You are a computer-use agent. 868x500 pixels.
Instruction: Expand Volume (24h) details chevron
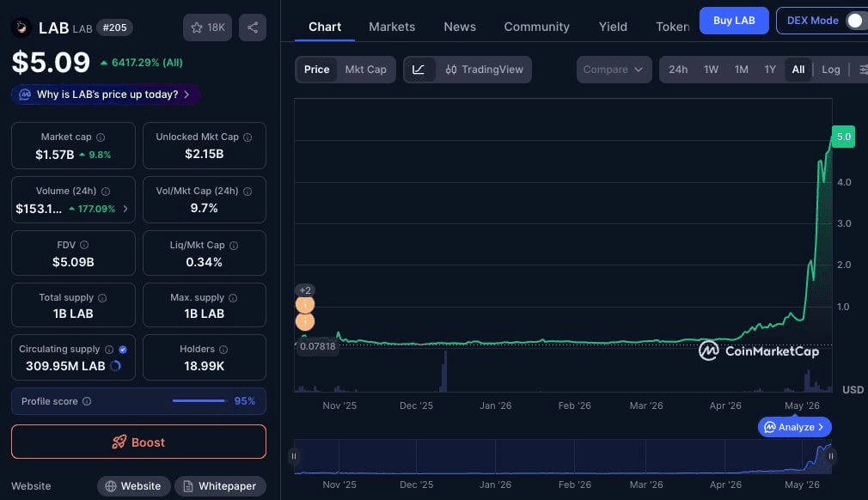coord(125,209)
